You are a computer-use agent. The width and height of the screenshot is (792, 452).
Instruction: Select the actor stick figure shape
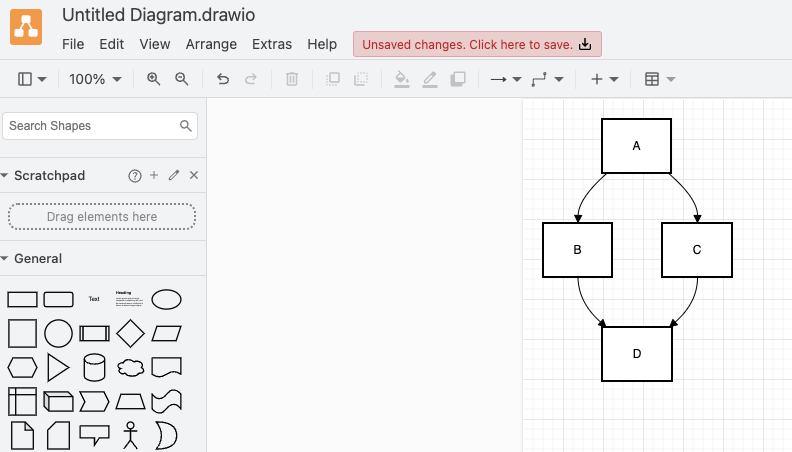point(130,436)
